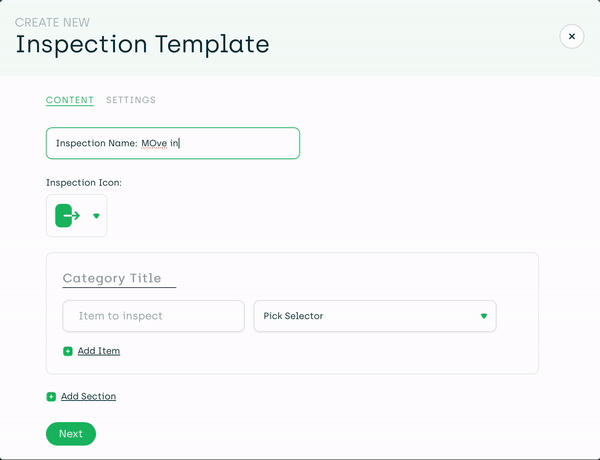Screen dimensions: 600x460
Task: Click the Item to inspect field
Action: (x=153, y=316)
